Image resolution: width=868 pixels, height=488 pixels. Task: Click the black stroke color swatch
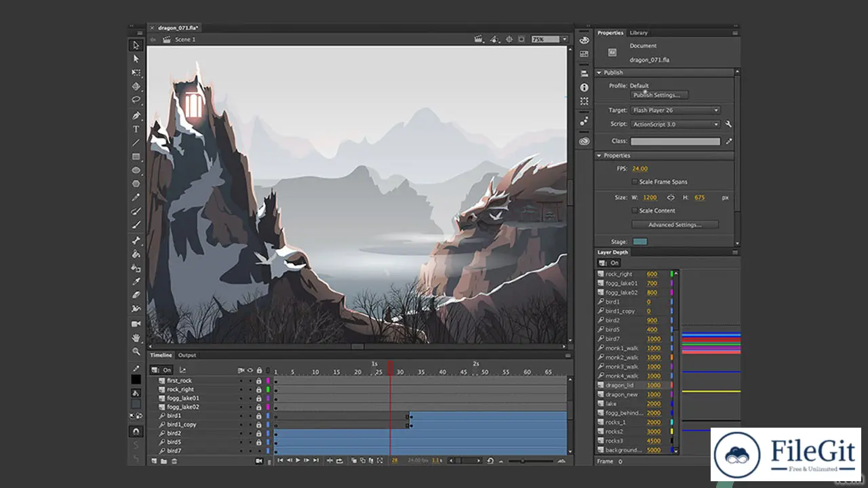[x=136, y=380]
